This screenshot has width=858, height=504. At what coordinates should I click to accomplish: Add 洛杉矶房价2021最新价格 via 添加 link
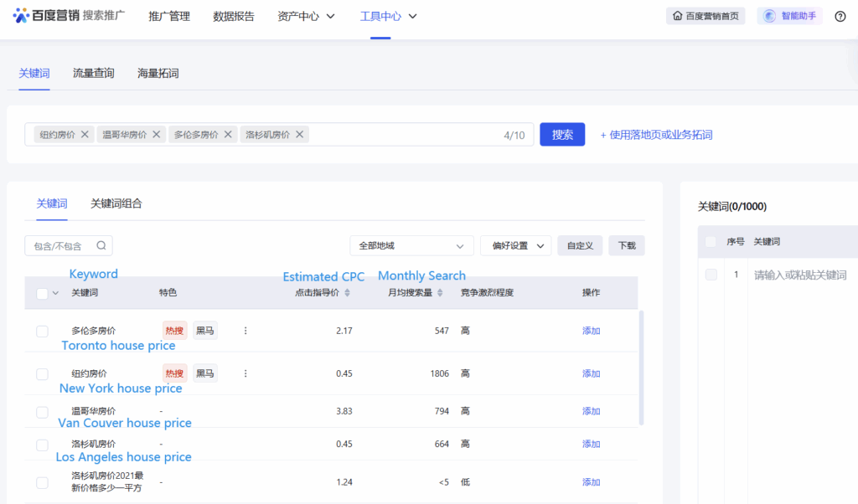591,482
